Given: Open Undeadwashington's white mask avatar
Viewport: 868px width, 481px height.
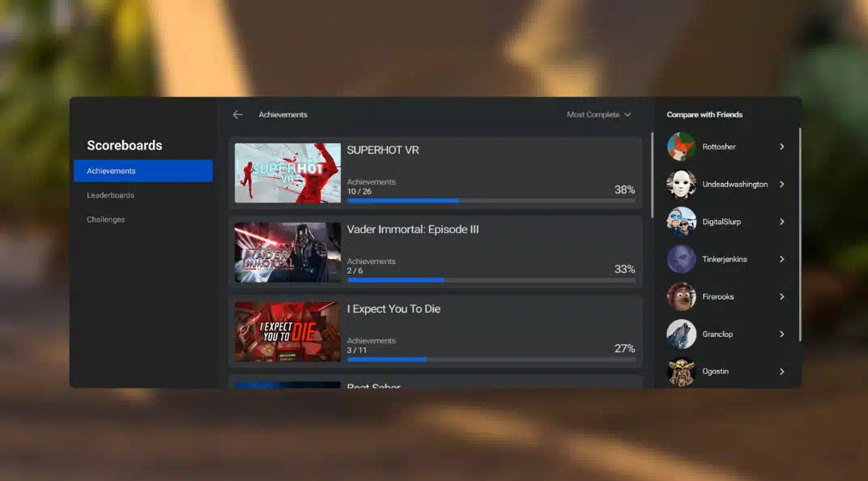Looking at the screenshot, I should pyautogui.click(x=681, y=185).
